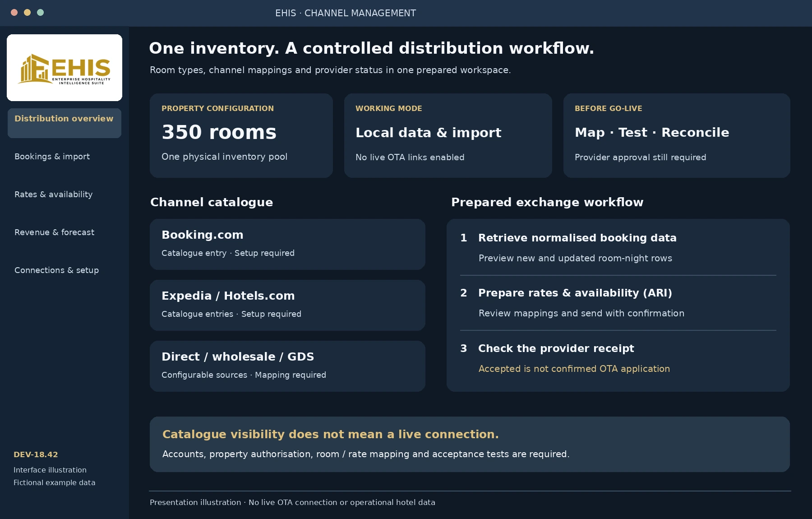Click the catalogue visibility warning banner
This screenshot has height=519, width=812.
coord(470,445)
